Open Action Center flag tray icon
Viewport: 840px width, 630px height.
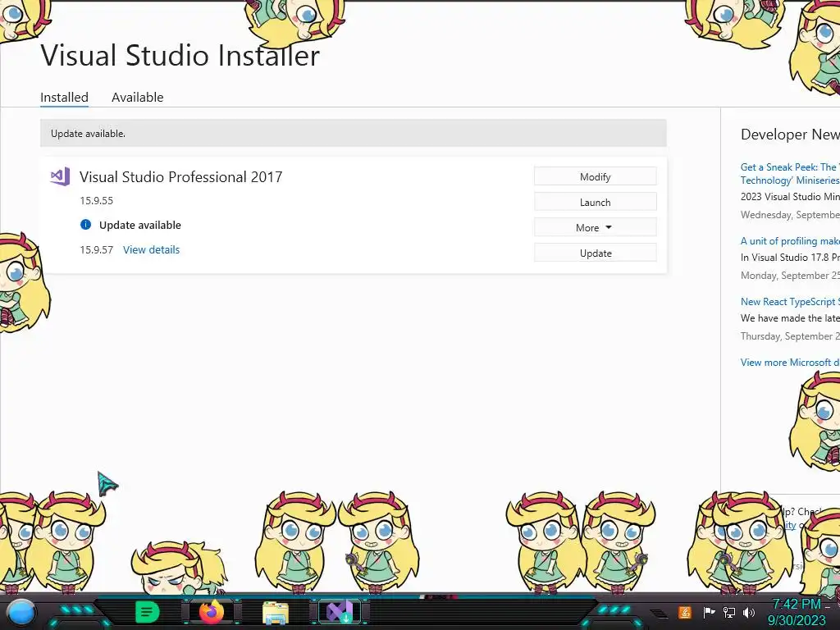pos(709,612)
